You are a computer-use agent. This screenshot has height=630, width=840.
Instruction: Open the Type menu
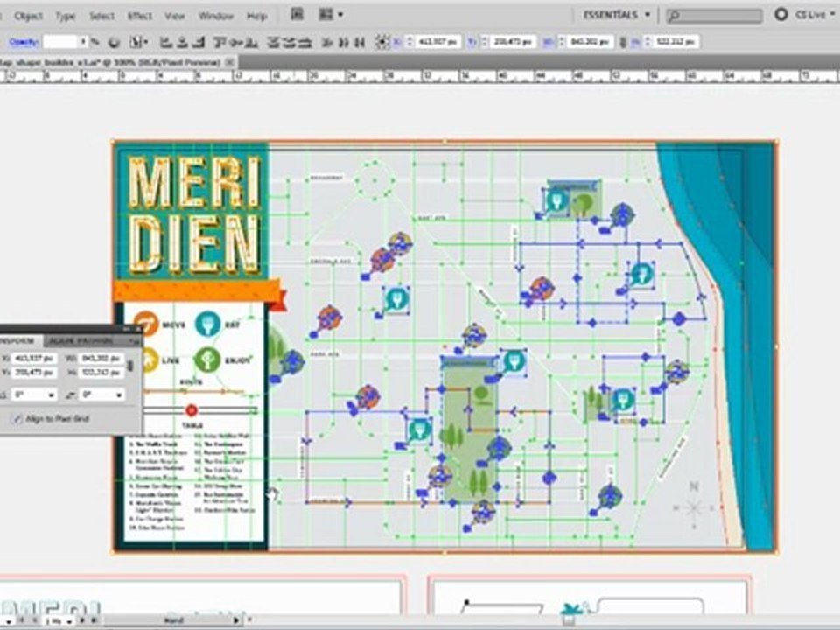(x=66, y=16)
